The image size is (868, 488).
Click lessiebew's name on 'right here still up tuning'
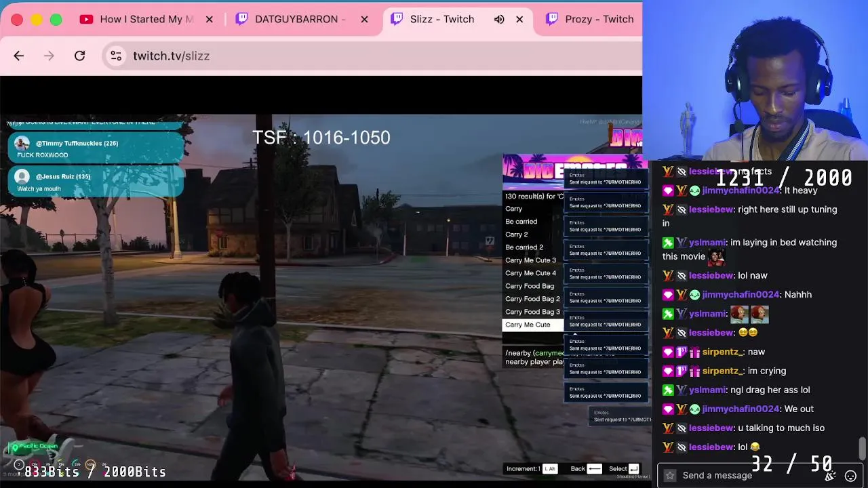point(711,209)
